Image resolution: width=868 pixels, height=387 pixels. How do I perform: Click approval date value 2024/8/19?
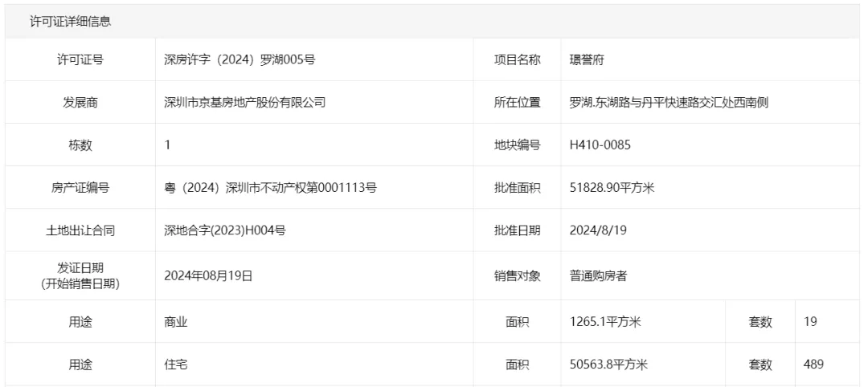tap(597, 230)
